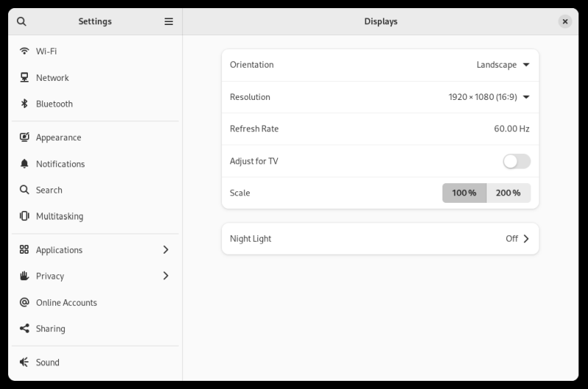Open the Resolution 1920 × 1080 dropdown
The image size is (588, 389).
pos(489,97)
